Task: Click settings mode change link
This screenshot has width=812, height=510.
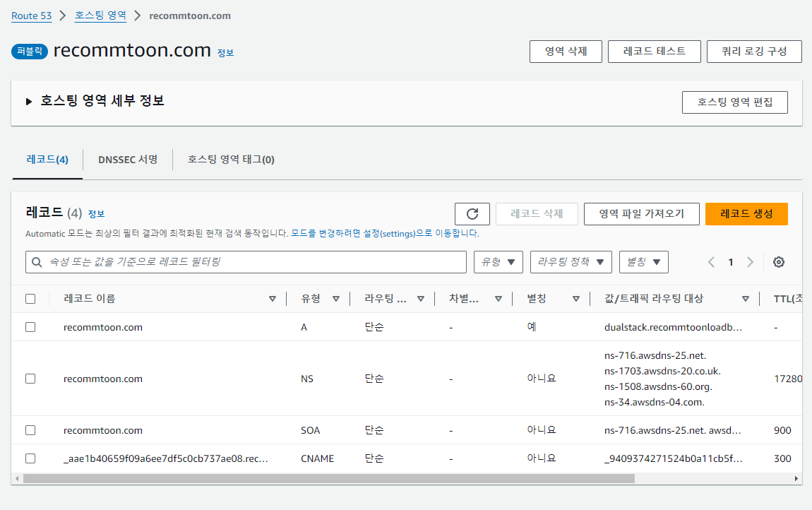Action: [385, 234]
